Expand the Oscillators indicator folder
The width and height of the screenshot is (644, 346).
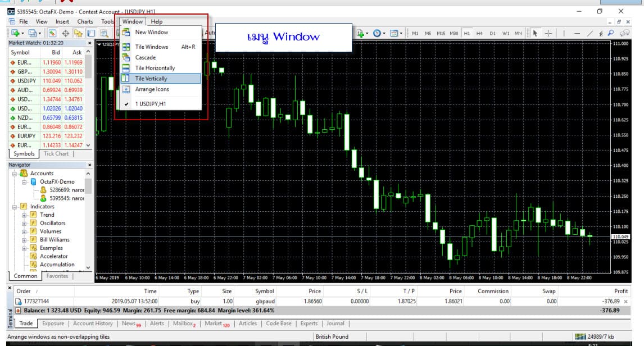pyautogui.click(x=24, y=223)
